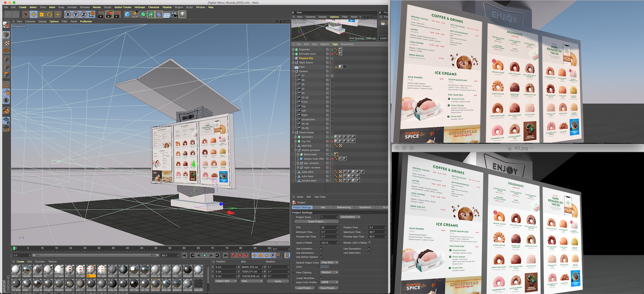Collapse the display grouped tree node

coord(295,150)
